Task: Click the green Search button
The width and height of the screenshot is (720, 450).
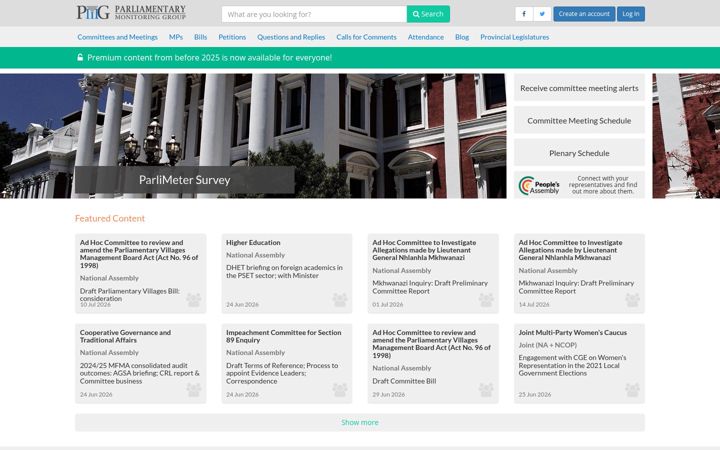Action: [x=428, y=14]
